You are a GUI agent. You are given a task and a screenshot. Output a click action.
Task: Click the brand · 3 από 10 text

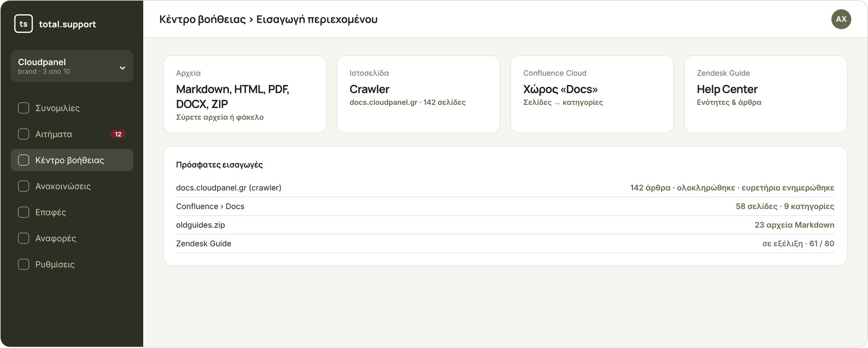(44, 71)
